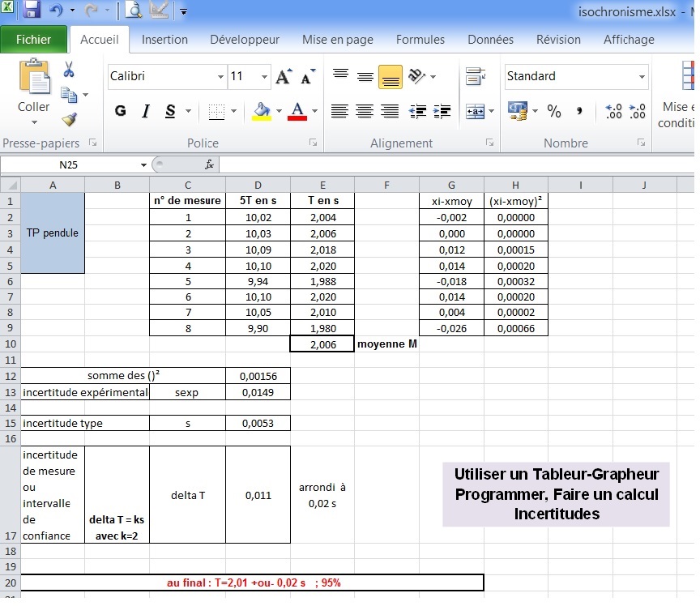Toggle underline with S button
The image size is (700, 606).
tap(170, 111)
